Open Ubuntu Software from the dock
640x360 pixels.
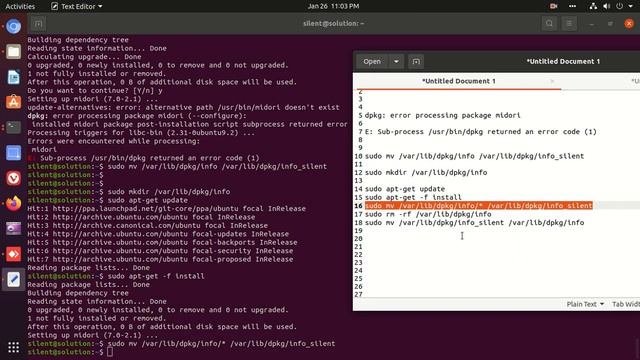pos(13,102)
